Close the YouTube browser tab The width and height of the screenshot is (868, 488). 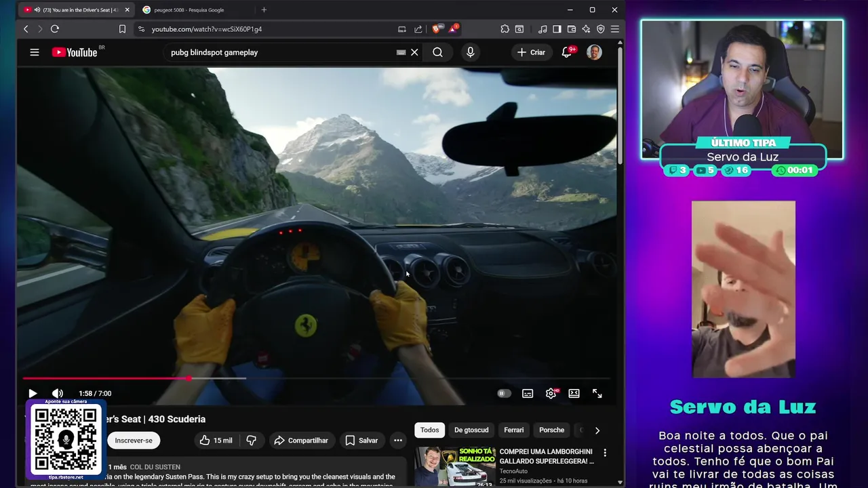(128, 9)
